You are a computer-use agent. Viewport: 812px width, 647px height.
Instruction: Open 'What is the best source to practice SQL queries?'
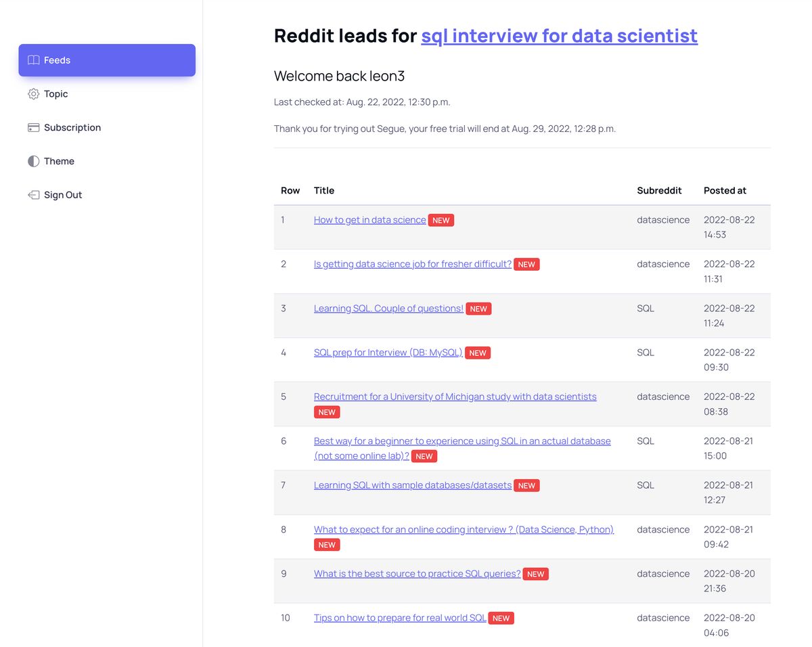click(x=417, y=574)
